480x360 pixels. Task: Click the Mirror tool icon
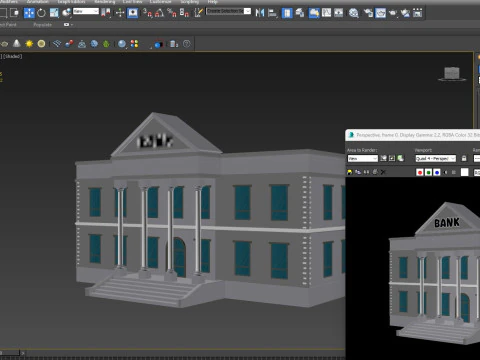click(260, 13)
